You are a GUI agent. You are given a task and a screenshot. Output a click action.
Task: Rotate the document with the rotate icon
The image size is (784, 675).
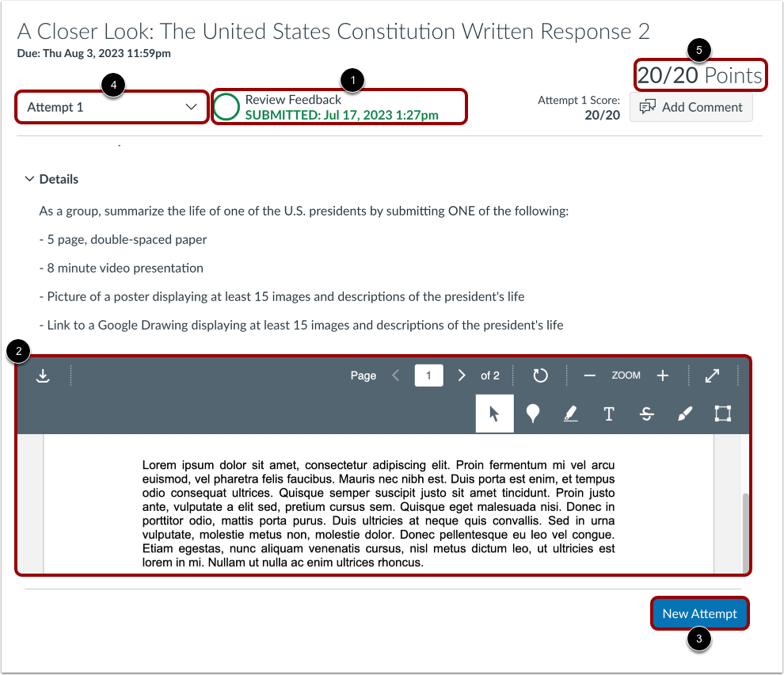540,376
